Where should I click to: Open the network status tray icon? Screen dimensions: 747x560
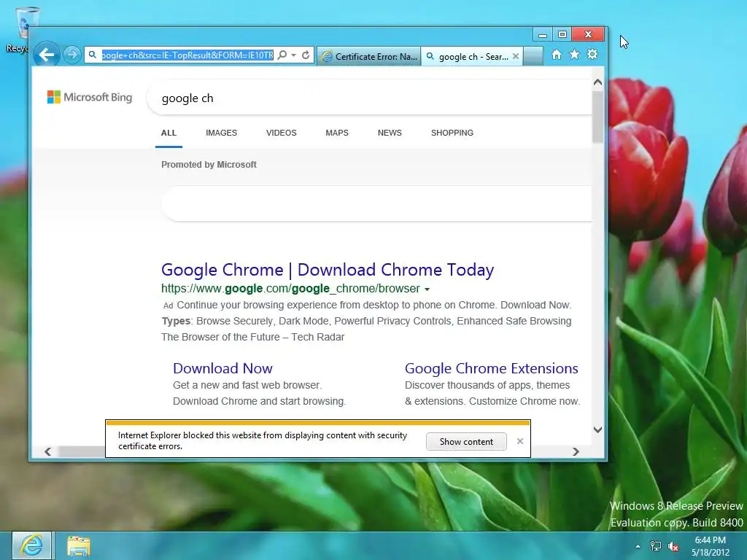[x=656, y=546]
